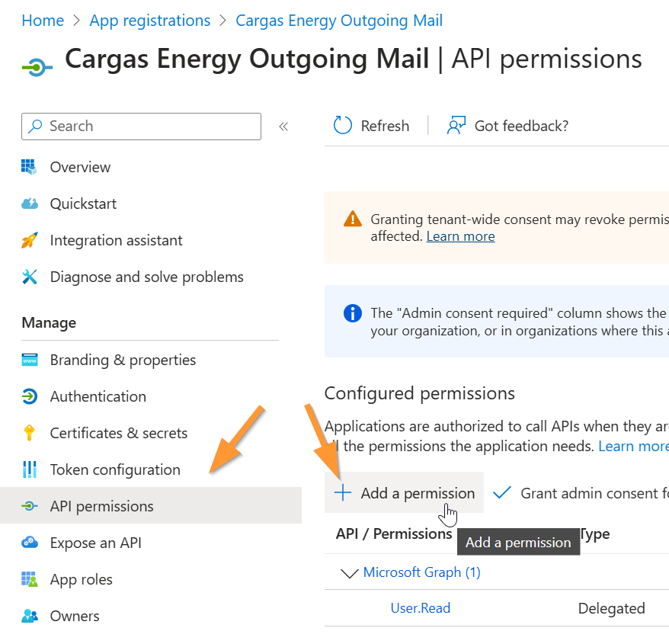The width and height of the screenshot is (669, 644).
Task: Open Certificates & secrets
Action: coord(119,433)
